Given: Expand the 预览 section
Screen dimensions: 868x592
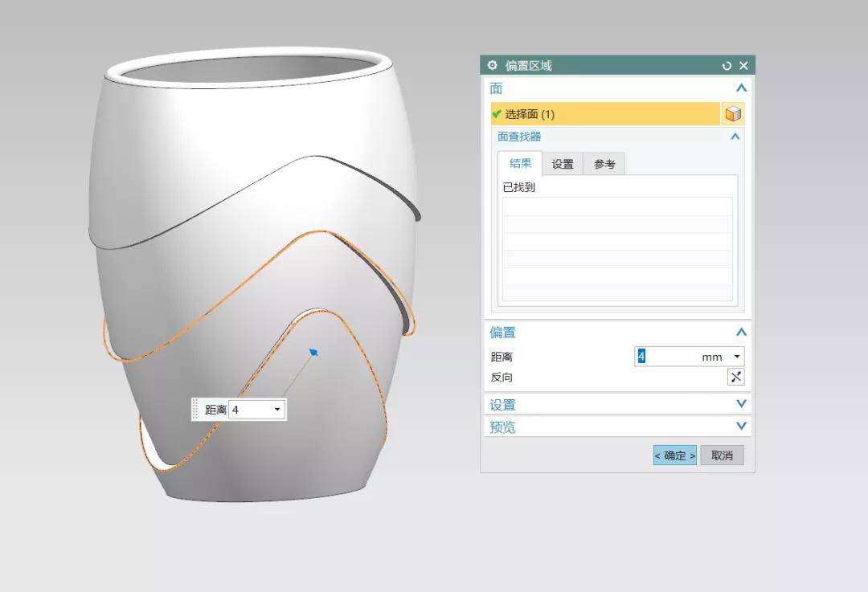Looking at the screenshot, I should coord(741,427).
